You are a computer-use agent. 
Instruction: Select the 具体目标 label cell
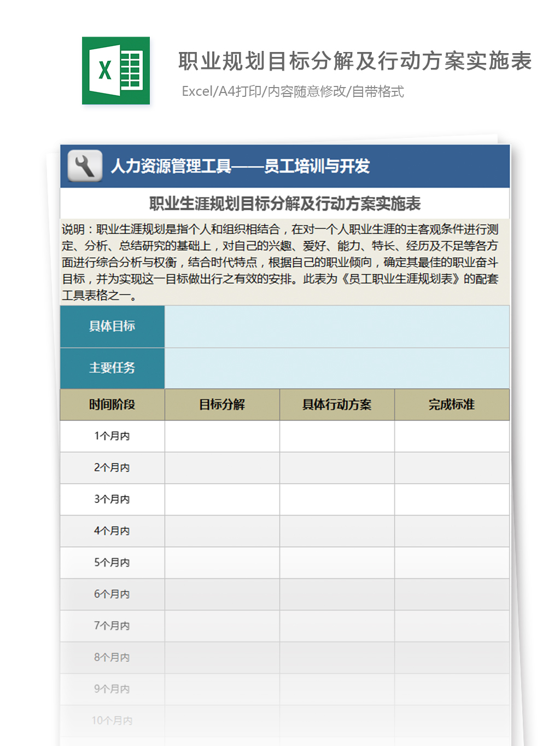pos(112,326)
